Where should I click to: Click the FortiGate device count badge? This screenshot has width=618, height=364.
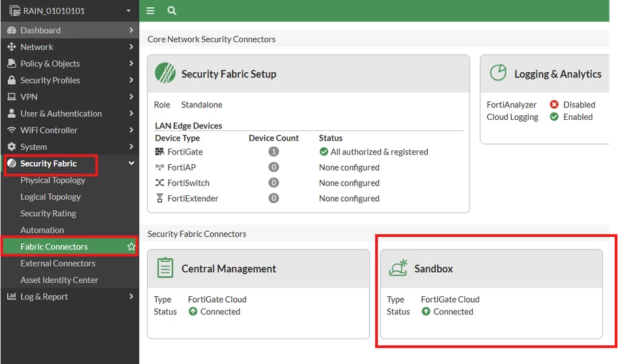274,152
